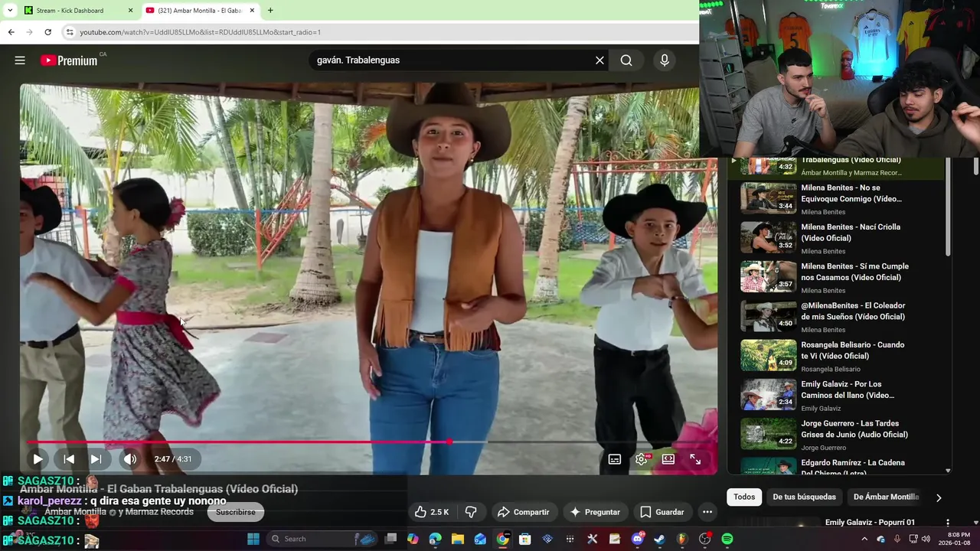Screen dimensions: 980x551
Task: Open the tab search dropdown arrow
Action: 10,11
